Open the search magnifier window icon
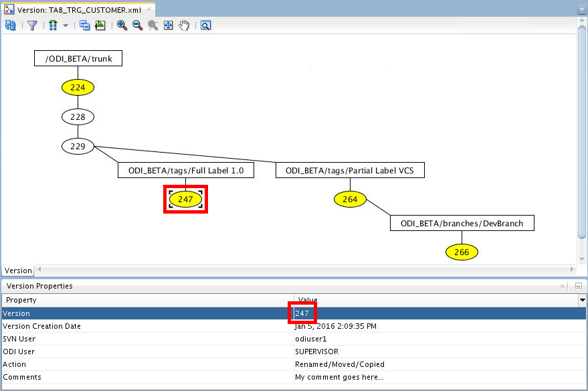Viewport: 588px width, 391px height. click(205, 25)
